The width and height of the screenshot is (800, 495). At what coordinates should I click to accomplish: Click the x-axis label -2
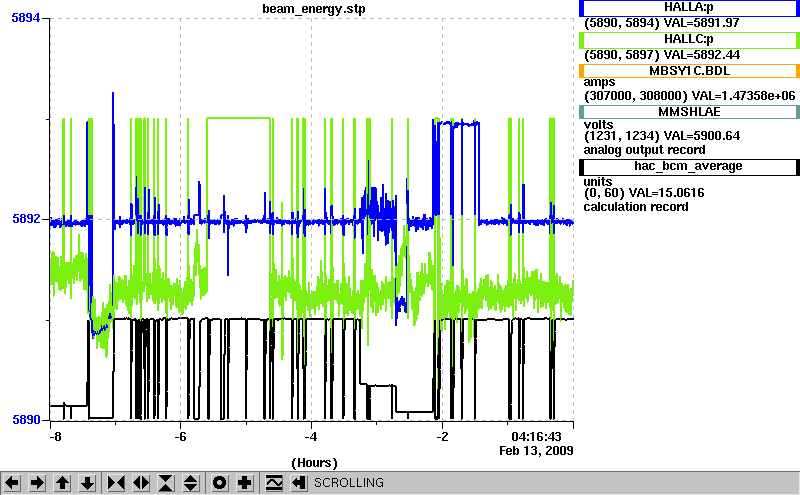[x=442, y=437]
